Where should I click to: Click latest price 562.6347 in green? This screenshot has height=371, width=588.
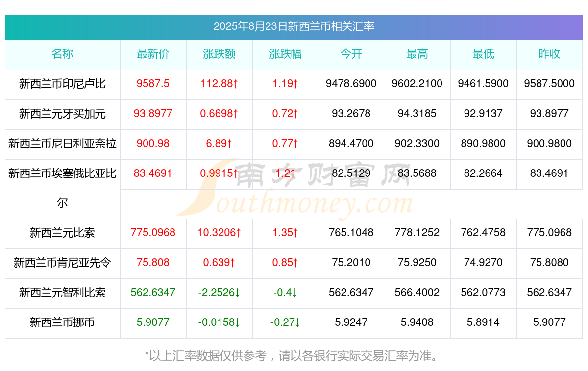(x=153, y=293)
